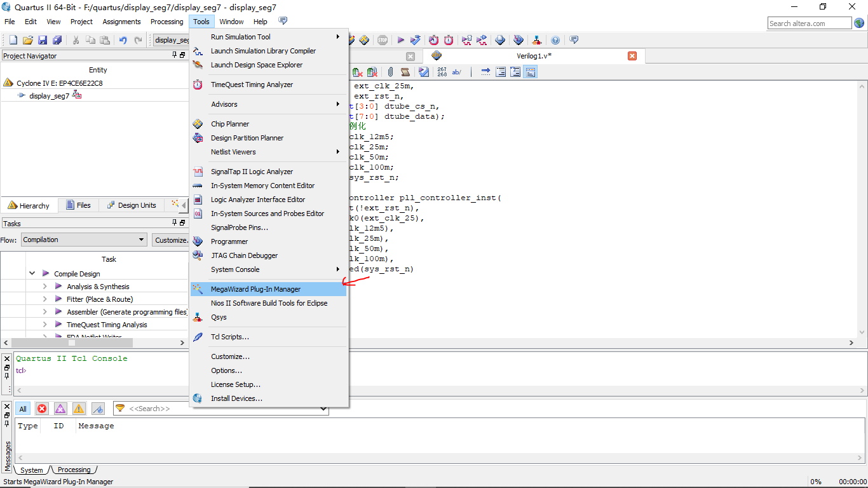
Task: Expand Analysis & Synthesis task
Action: 44,287
